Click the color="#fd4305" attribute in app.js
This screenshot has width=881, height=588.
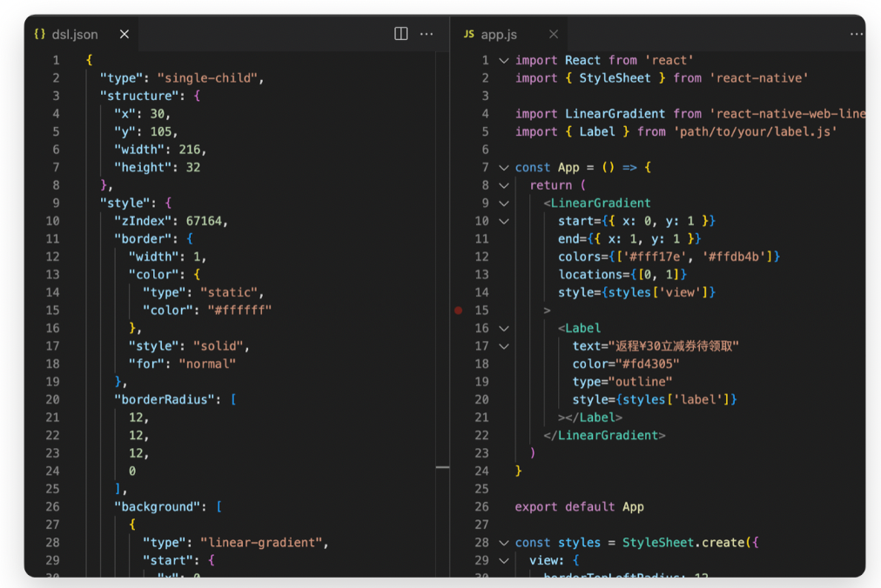point(625,364)
